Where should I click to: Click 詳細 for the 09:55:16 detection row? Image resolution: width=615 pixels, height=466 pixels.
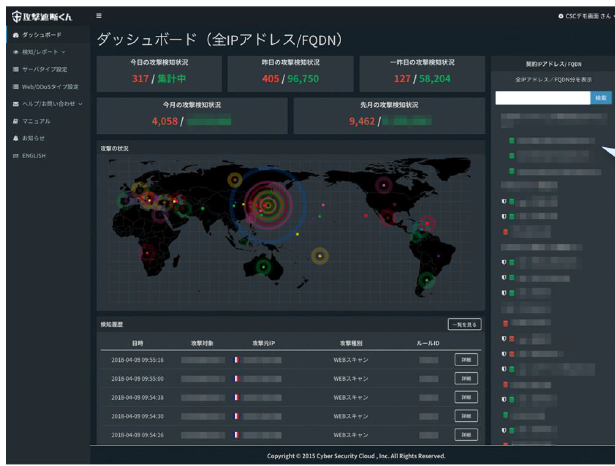pyautogui.click(x=466, y=358)
